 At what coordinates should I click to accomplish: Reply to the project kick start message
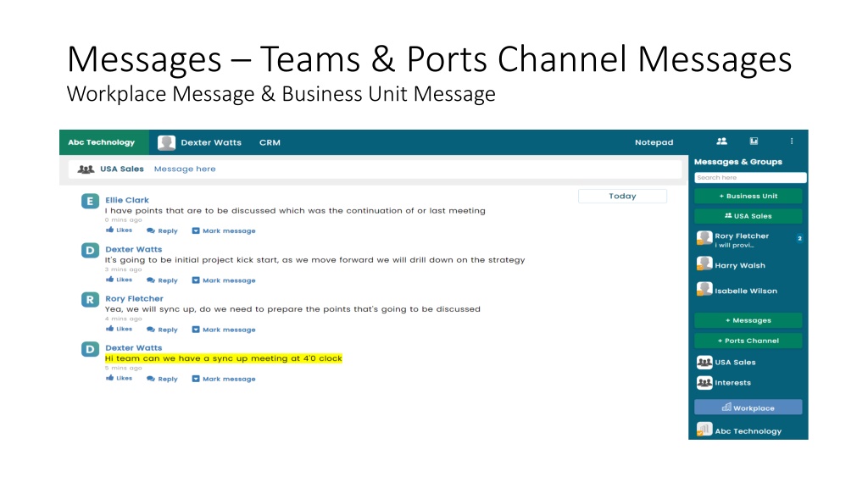162,280
